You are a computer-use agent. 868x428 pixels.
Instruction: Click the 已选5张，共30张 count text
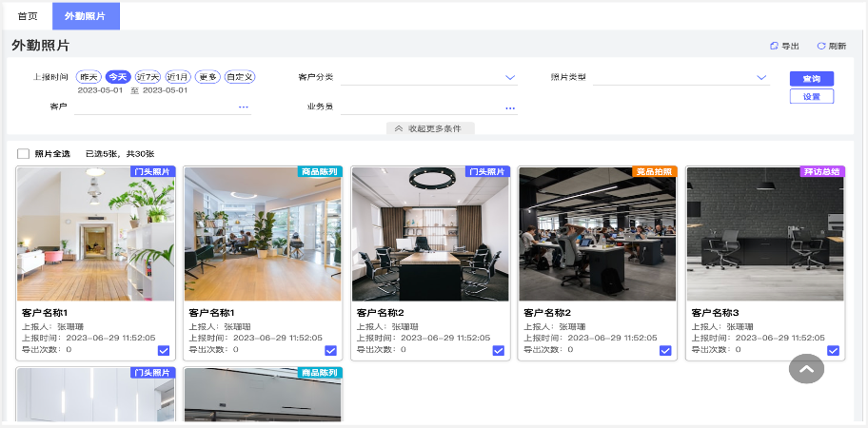click(120, 154)
